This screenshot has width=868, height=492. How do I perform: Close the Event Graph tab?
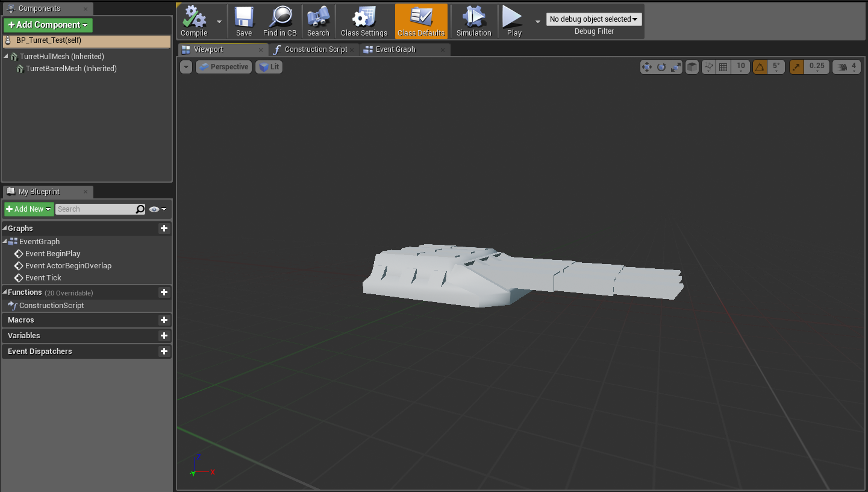click(x=443, y=49)
